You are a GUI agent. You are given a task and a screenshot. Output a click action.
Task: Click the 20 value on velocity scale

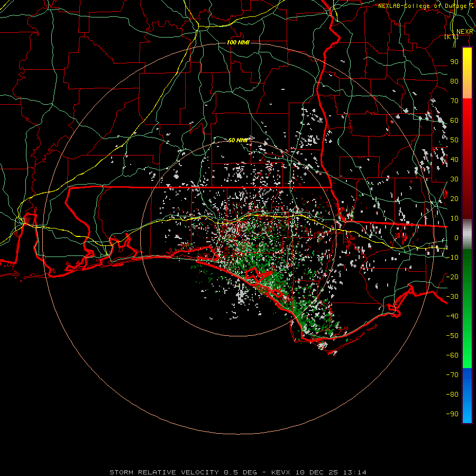pos(454,198)
